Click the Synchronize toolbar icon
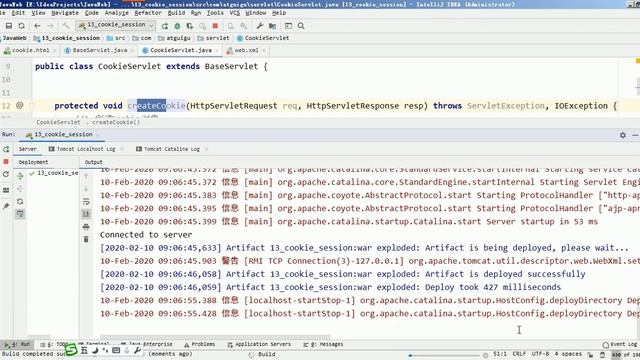The width and height of the screenshot is (640, 360). [21, 26]
